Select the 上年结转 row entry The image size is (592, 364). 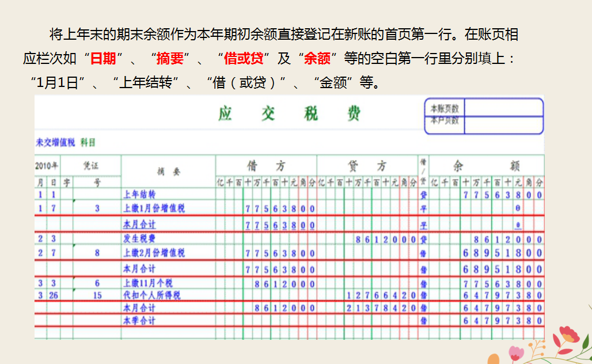(x=141, y=195)
